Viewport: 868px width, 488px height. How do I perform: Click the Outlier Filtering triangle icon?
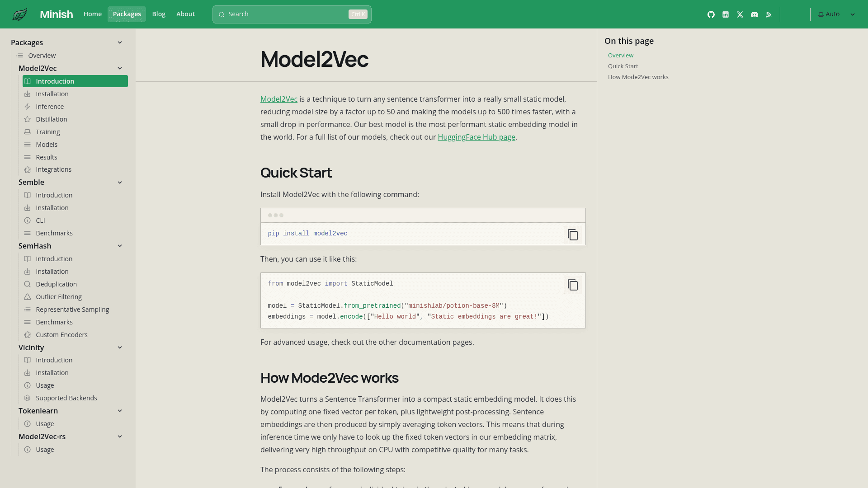tap(28, 297)
